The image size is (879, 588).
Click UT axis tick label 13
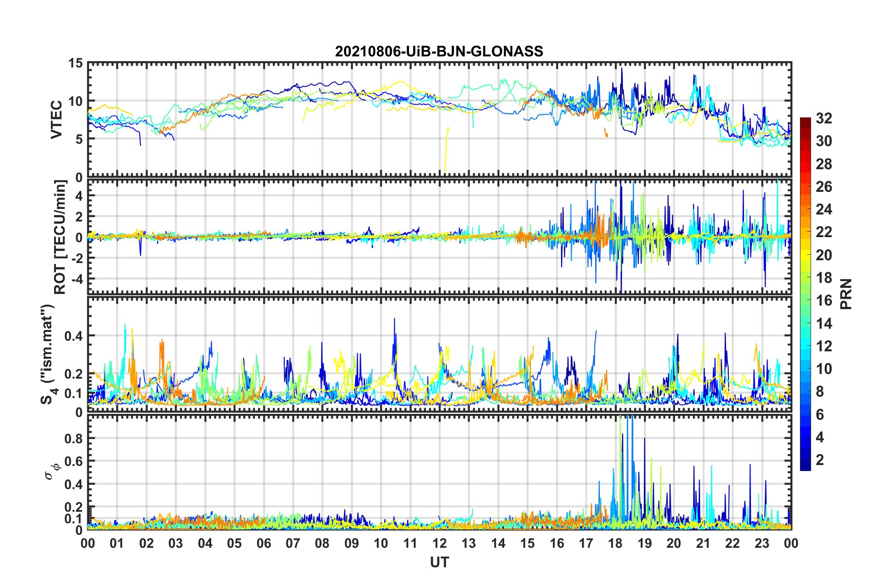469,543
